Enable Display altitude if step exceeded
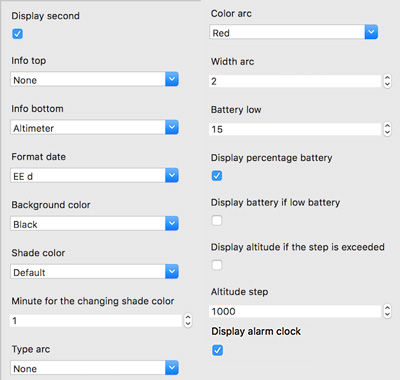This screenshot has height=380, width=400. 217,265
